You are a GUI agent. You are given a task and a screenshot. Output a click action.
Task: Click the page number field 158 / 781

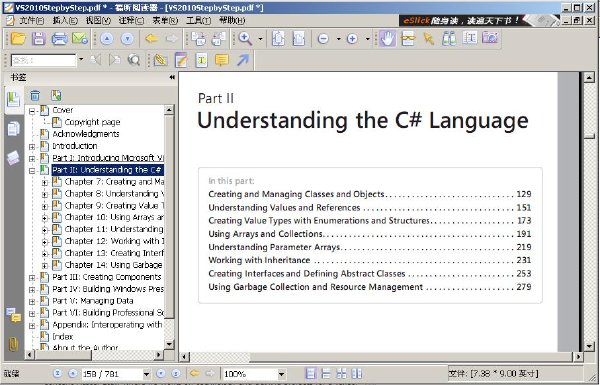point(111,374)
